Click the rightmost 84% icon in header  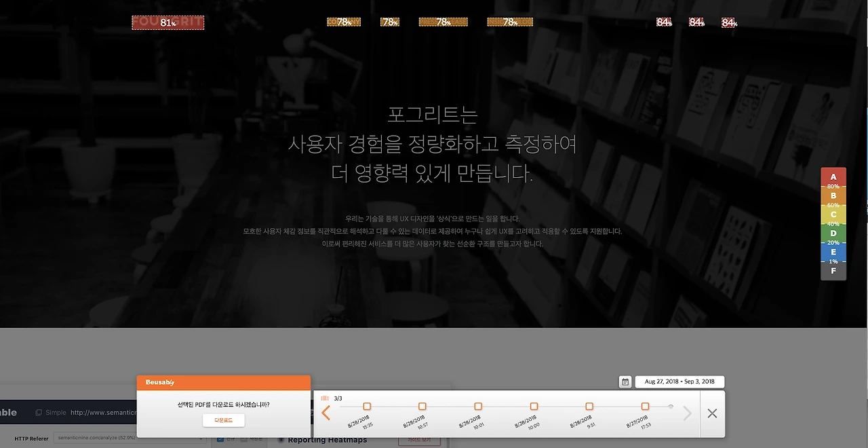click(729, 22)
